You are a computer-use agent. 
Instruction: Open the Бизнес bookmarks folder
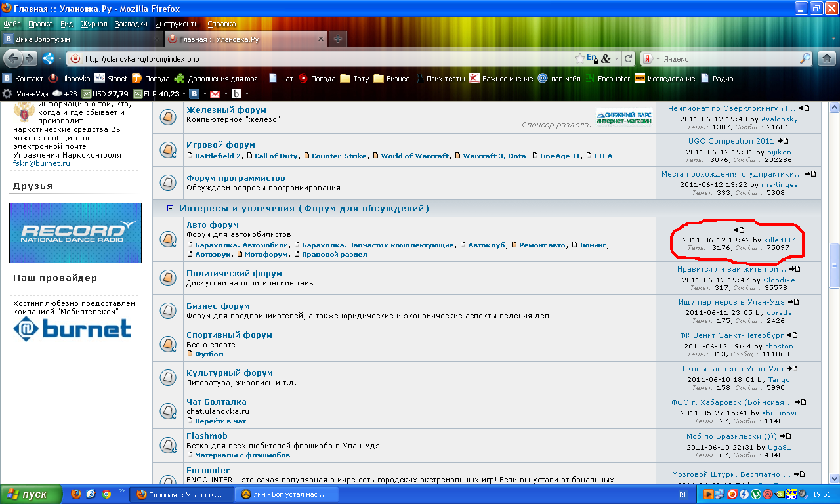(391, 79)
